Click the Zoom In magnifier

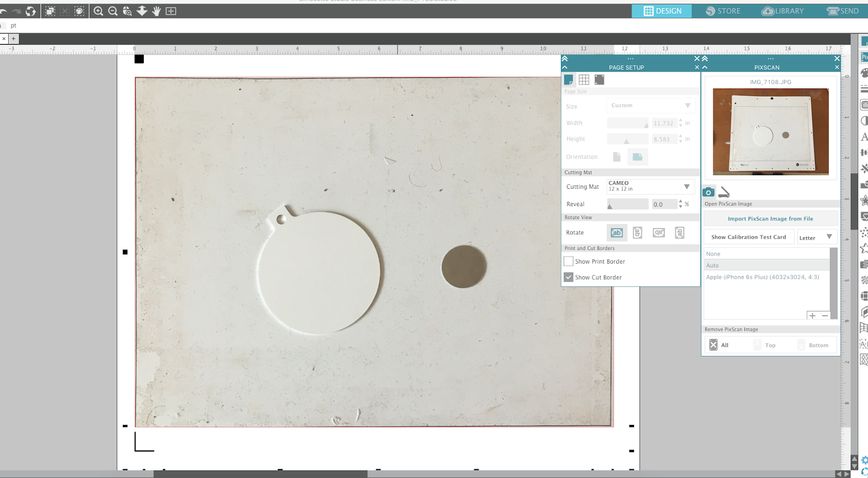click(98, 11)
